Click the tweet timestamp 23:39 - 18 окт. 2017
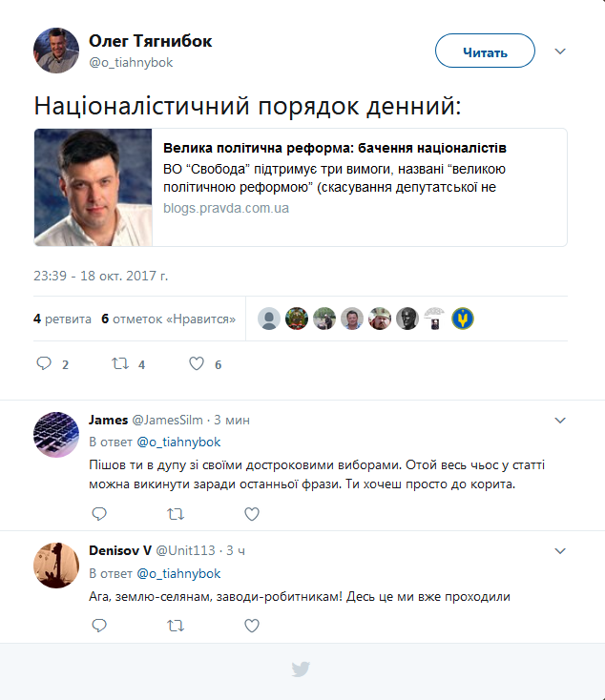 coord(100,276)
